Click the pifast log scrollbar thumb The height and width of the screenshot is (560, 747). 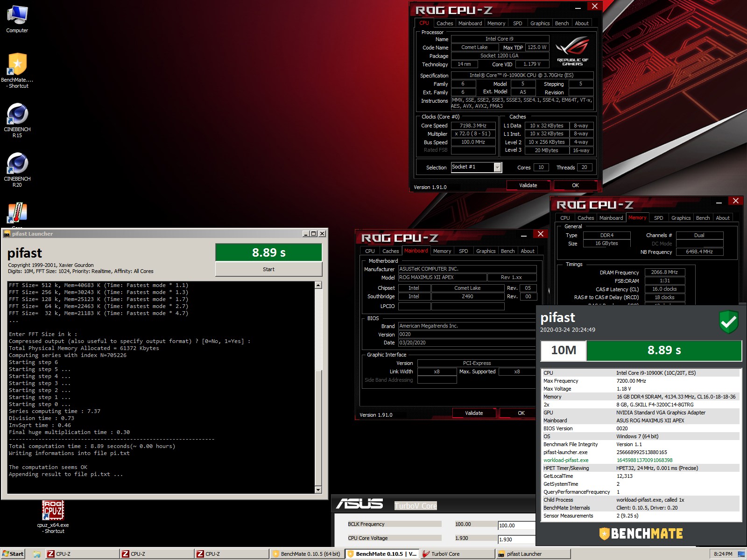[x=318, y=429]
